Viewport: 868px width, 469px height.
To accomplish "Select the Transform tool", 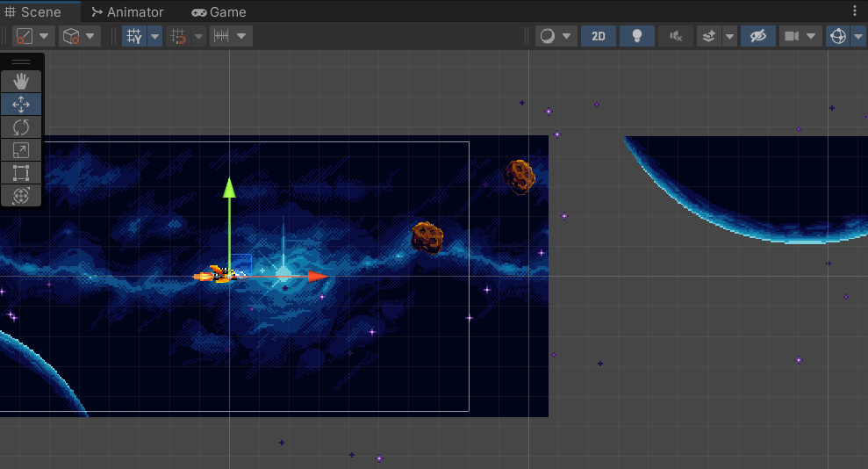I will [21, 196].
